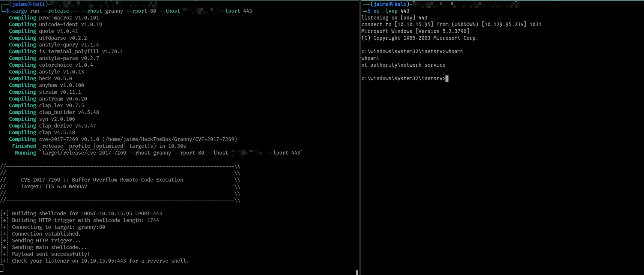Select the 'Compiling cve-2017-7269 v0.1.0' line
The image size is (644, 275).
[x=123, y=139]
